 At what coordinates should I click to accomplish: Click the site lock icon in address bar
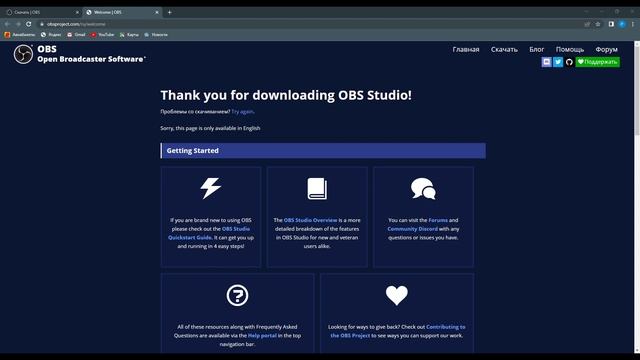42,24
